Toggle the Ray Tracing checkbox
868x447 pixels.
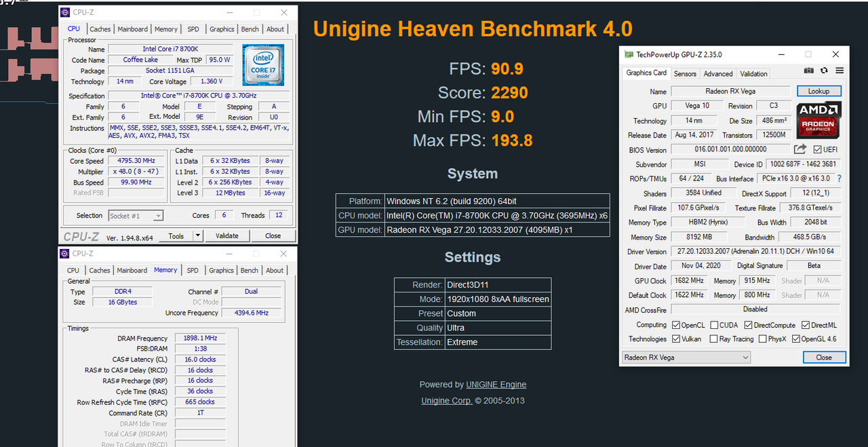(x=714, y=338)
